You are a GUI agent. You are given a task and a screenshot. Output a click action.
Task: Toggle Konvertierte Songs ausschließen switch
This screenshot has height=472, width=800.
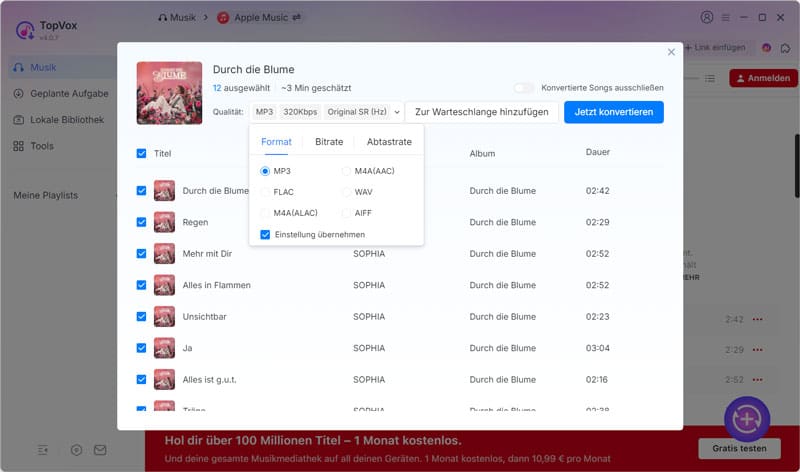click(x=523, y=88)
